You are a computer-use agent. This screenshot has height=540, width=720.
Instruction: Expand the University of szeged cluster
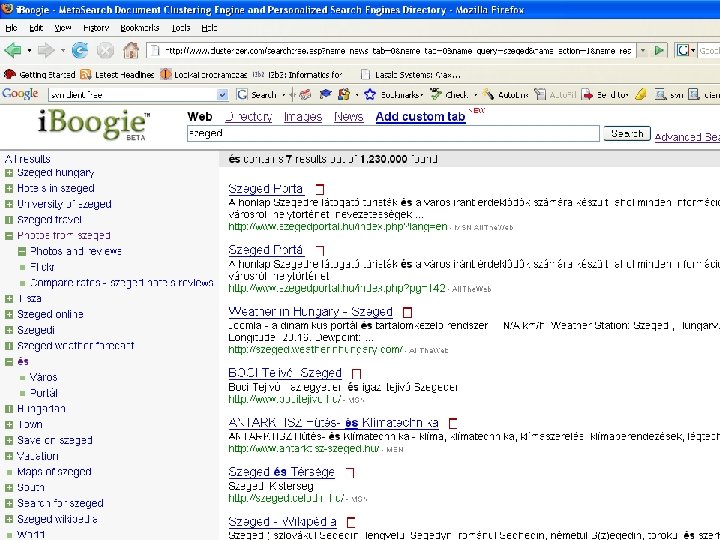9,204
